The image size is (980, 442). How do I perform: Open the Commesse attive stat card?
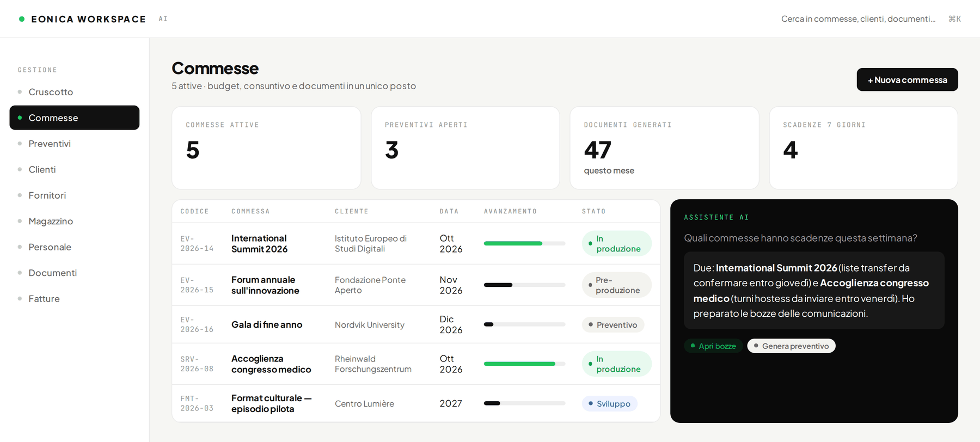(266, 148)
